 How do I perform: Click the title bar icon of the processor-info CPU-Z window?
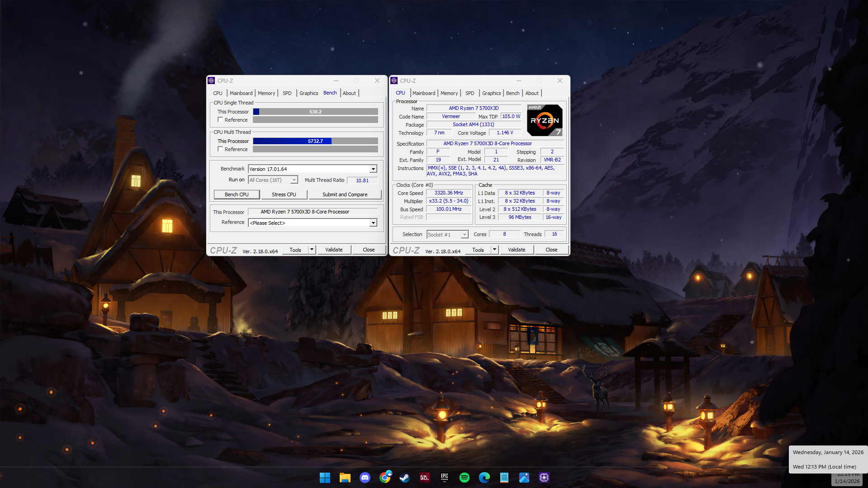click(394, 81)
